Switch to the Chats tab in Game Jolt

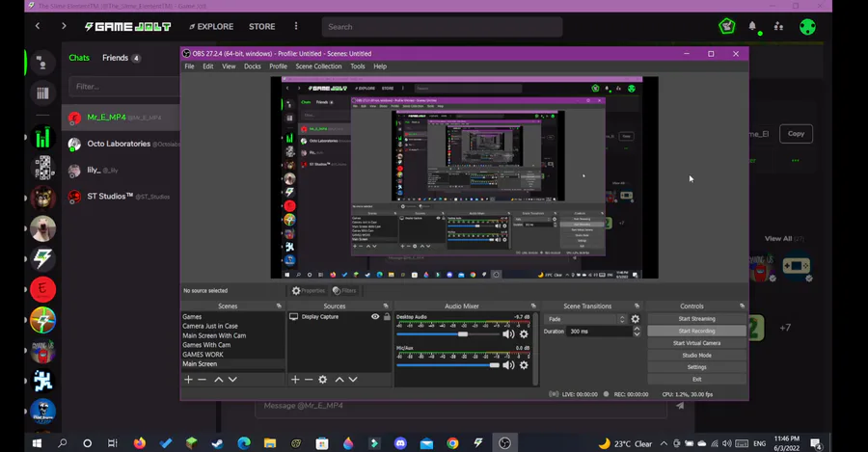pos(79,58)
